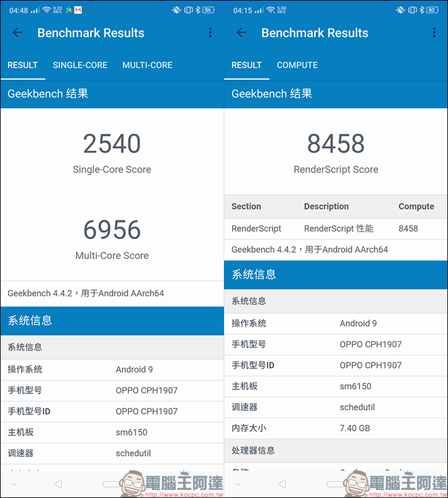Tap multi-core score 6956
448x498 pixels.
[112, 230]
